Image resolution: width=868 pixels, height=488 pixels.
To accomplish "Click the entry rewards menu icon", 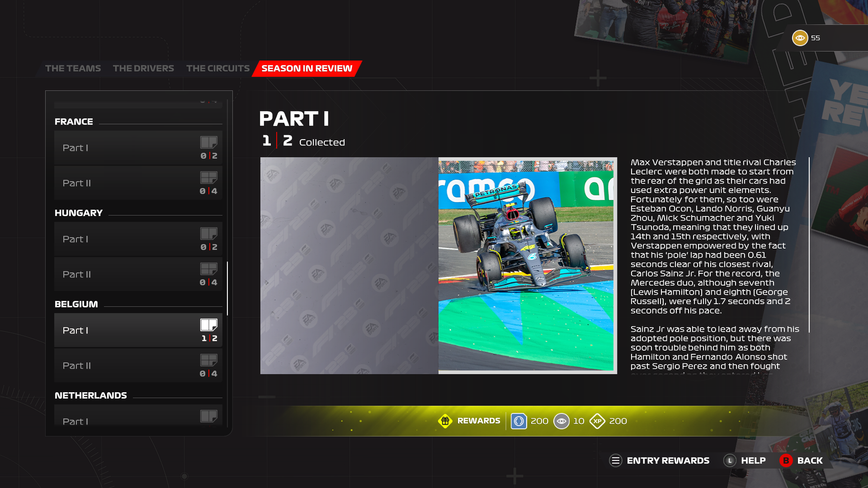I will (616, 460).
